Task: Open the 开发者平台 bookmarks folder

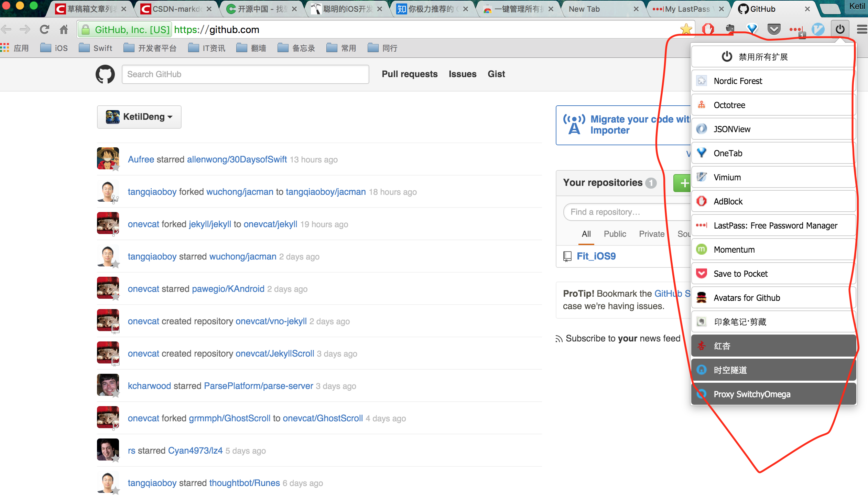Action: tap(150, 48)
